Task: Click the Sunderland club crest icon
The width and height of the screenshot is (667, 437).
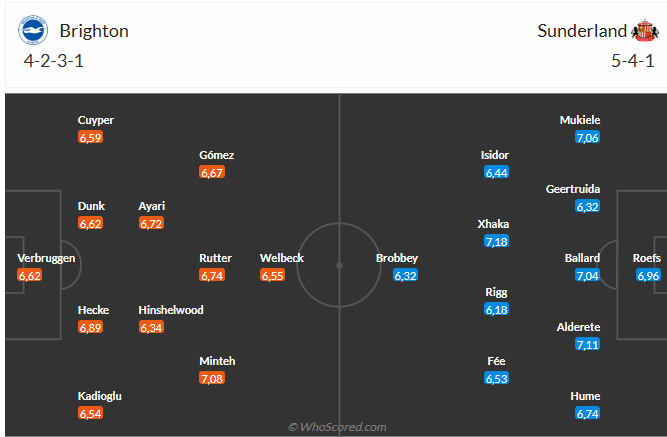Action: [x=644, y=31]
